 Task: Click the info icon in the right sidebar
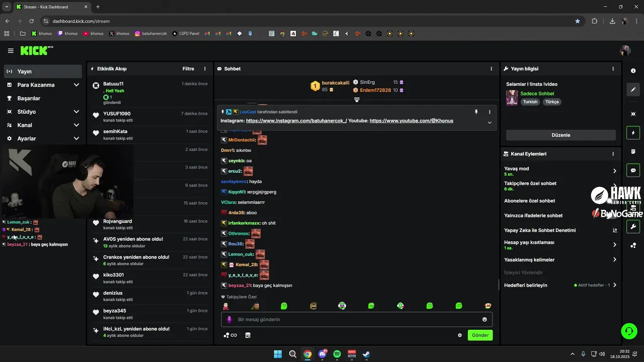pos(633,71)
